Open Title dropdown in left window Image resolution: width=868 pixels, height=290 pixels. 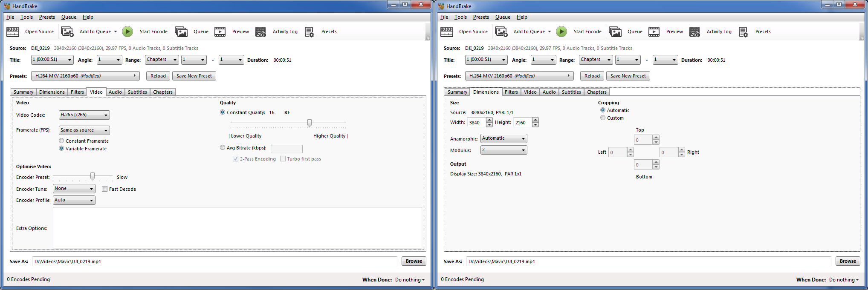click(52, 60)
